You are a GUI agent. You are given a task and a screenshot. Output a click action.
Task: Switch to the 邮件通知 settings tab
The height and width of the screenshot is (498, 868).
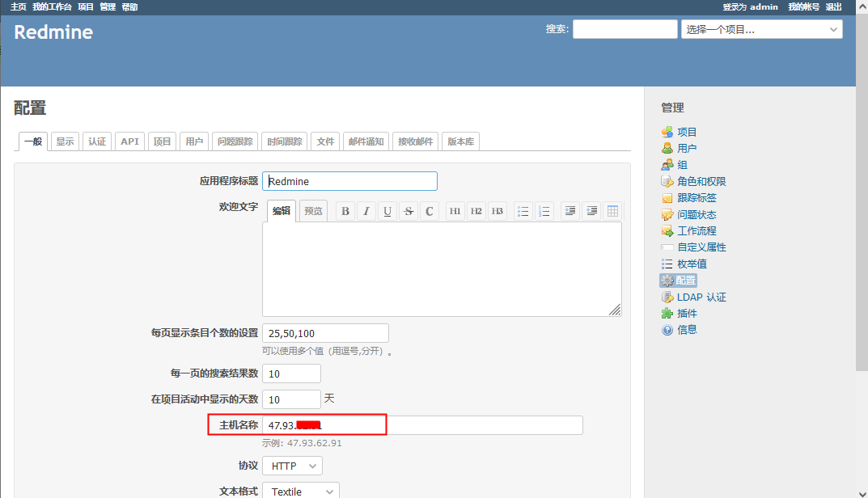(366, 141)
